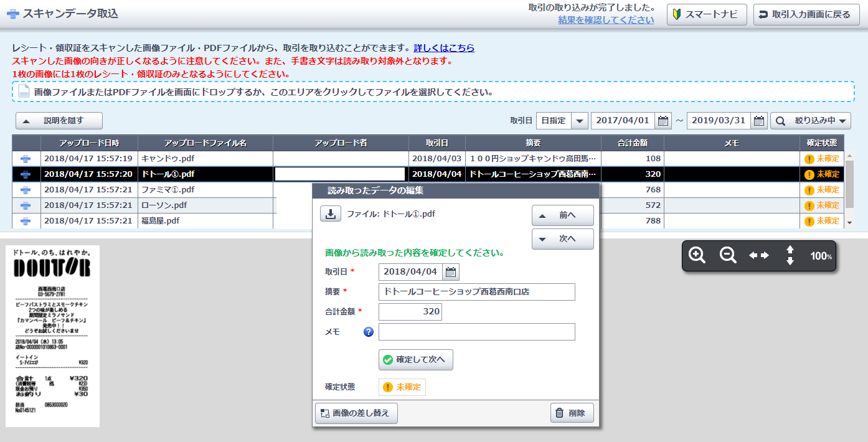
Task: Follow the 詳しくはこちら link
Action: [x=444, y=48]
